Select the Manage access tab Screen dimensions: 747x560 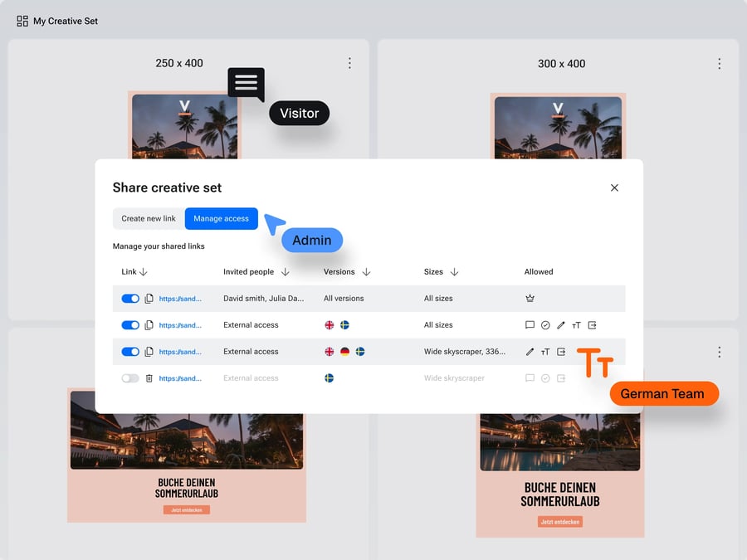(x=221, y=219)
